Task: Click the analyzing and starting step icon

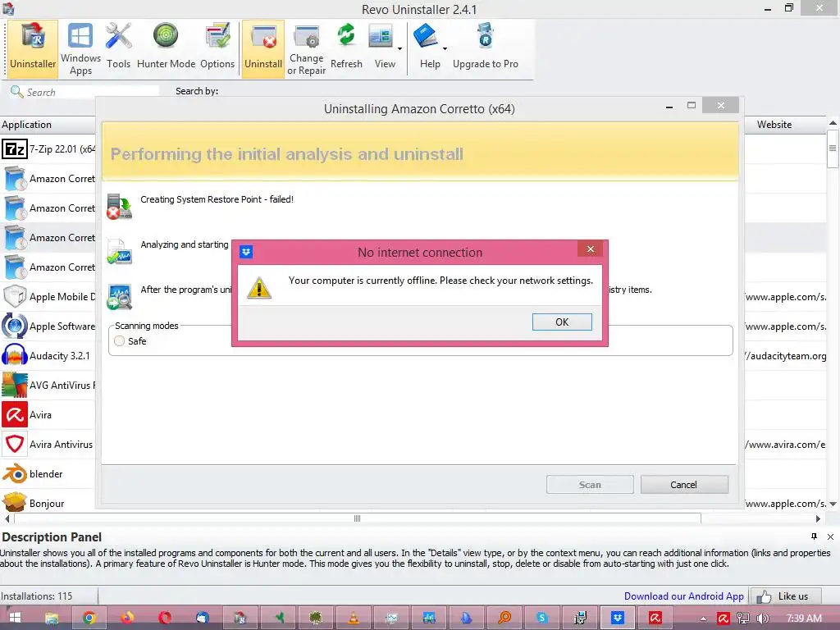Action: click(x=119, y=252)
